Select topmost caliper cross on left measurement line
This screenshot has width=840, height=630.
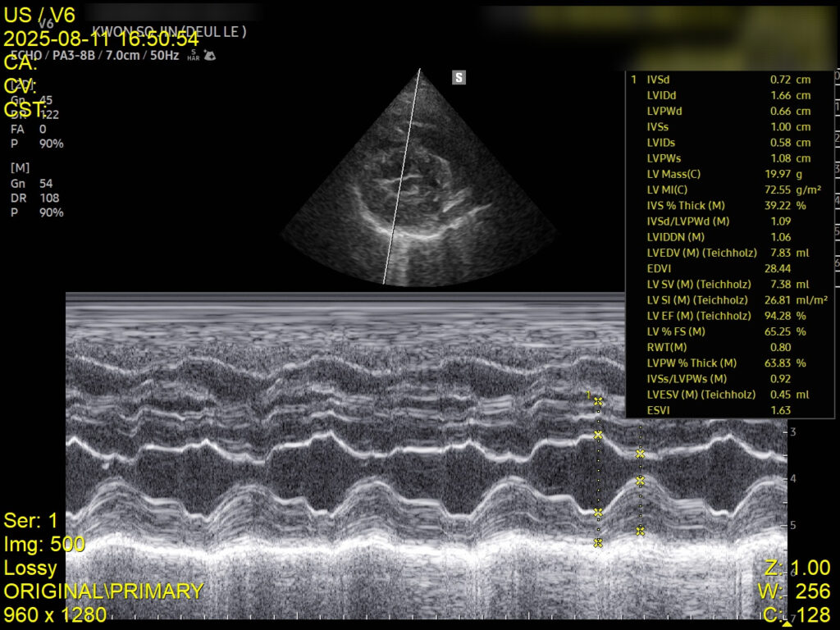pos(598,401)
